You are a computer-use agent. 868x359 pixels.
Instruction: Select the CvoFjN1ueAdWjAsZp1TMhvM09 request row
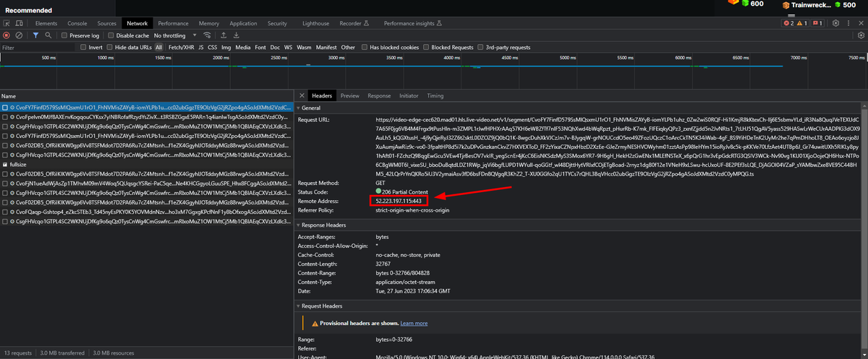(x=146, y=184)
